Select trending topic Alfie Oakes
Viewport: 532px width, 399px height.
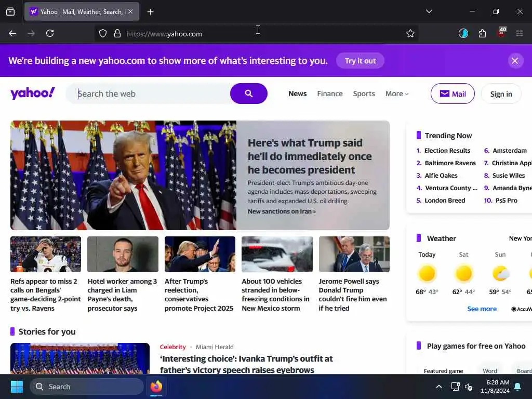pos(441,176)
